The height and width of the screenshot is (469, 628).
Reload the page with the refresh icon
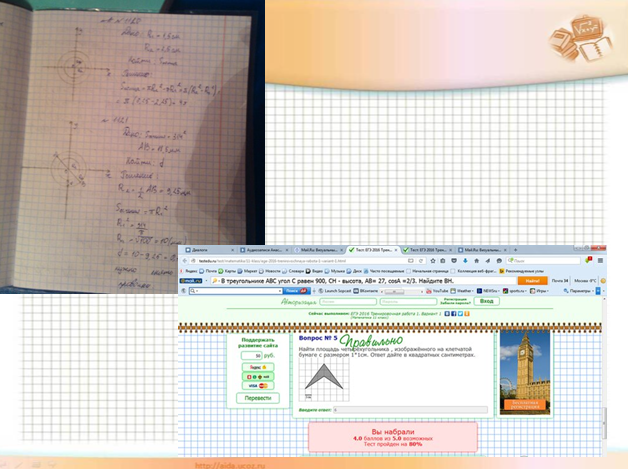(x=421, y=261)
